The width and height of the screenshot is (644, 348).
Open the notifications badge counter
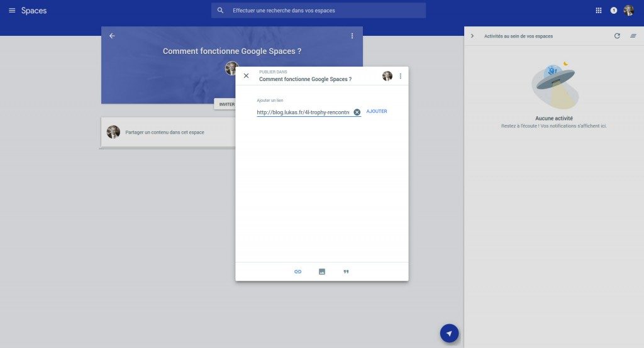pos(614,11)
